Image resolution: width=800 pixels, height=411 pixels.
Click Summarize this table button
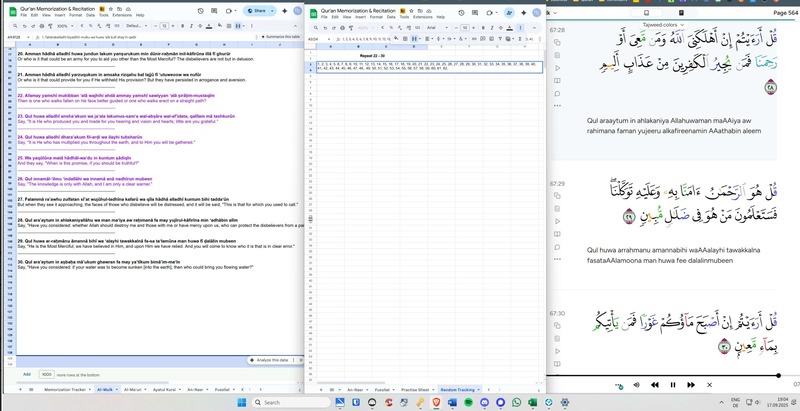(x=280, y=37)
